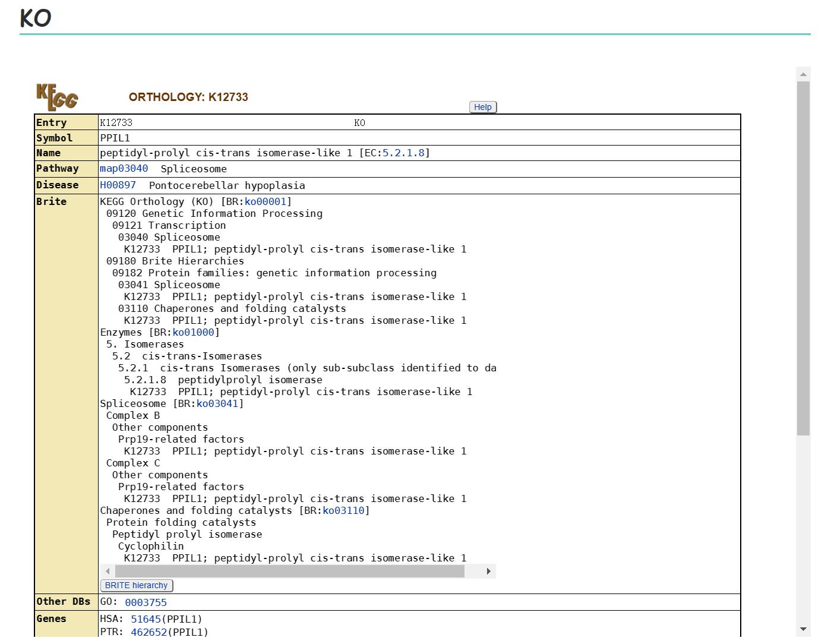The image size is (831, 644).
Task: Click the Brite horizontal scroll left arrow
Action: pos(108,572)
